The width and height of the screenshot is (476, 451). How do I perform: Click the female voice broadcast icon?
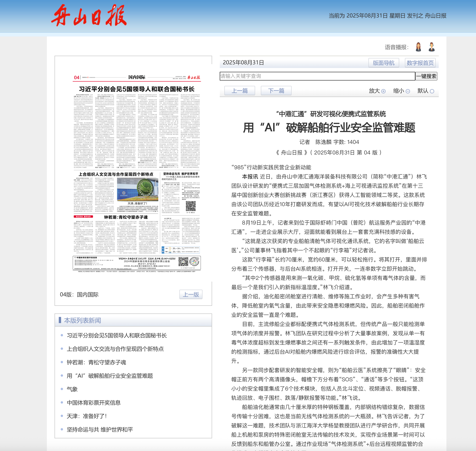[418, 47]
